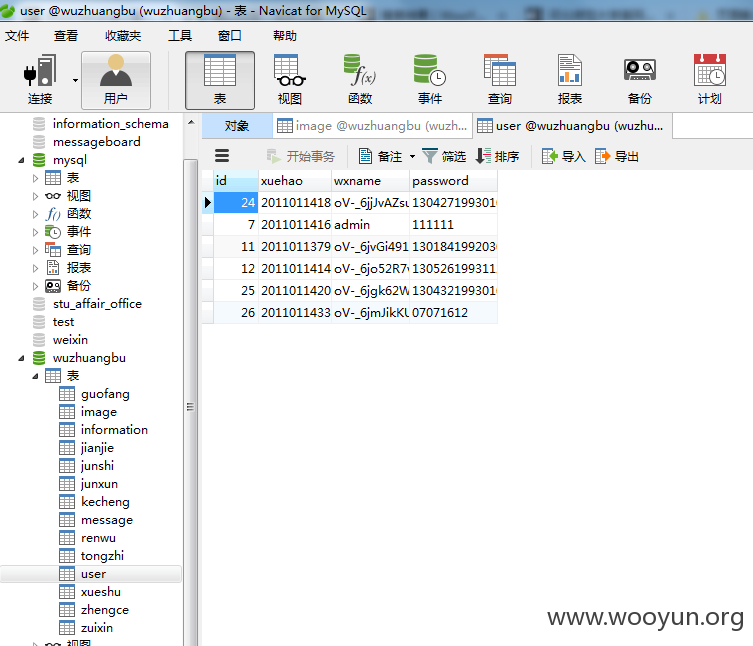
Task: Open the hamburger menu above the data grid
Action: (x=222, y=156)
